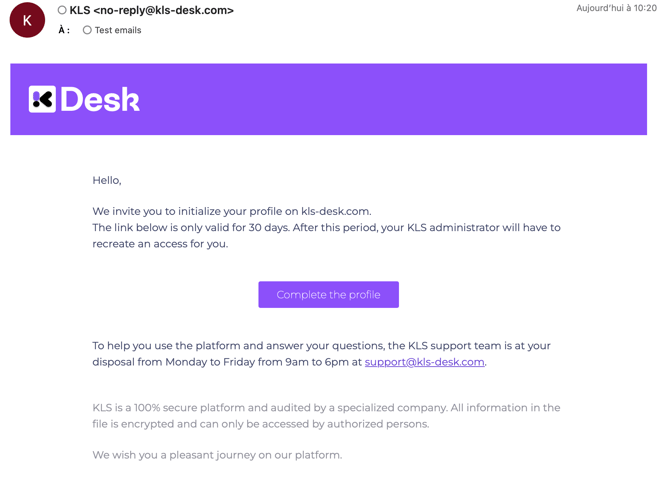Screen dimensions: 670x477
Task: Click the Aujourd'hui à 10:20 timestamp
Action: click(x=616, y=8)
